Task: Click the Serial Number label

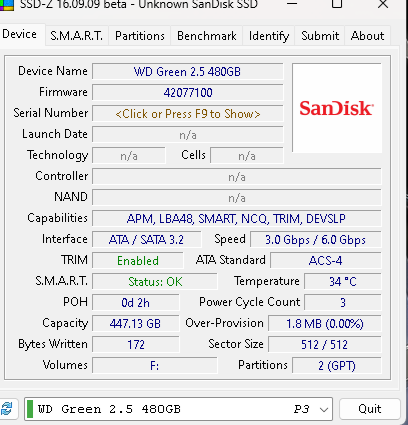Action: (51, 113)
